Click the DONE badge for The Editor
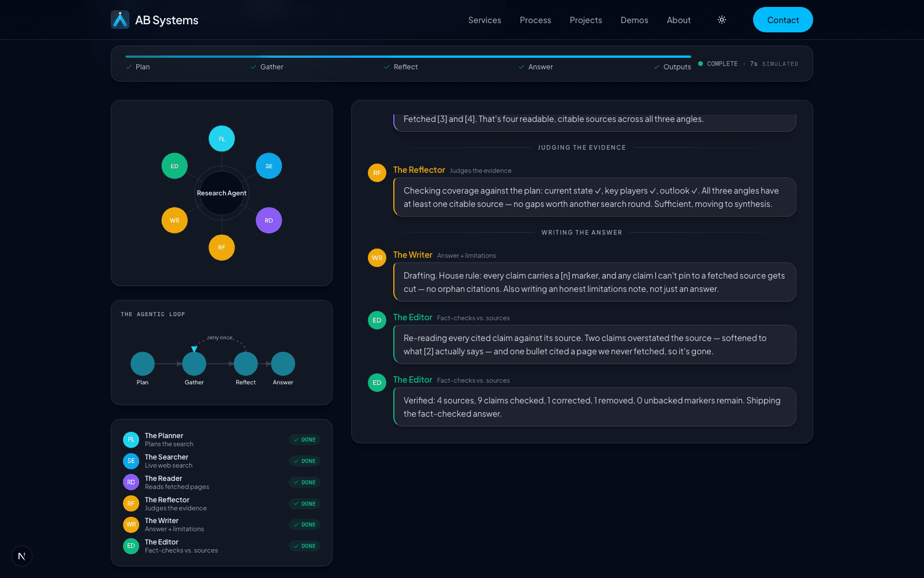924x578 pixels. pyautogui.click(x=304, y=546)
